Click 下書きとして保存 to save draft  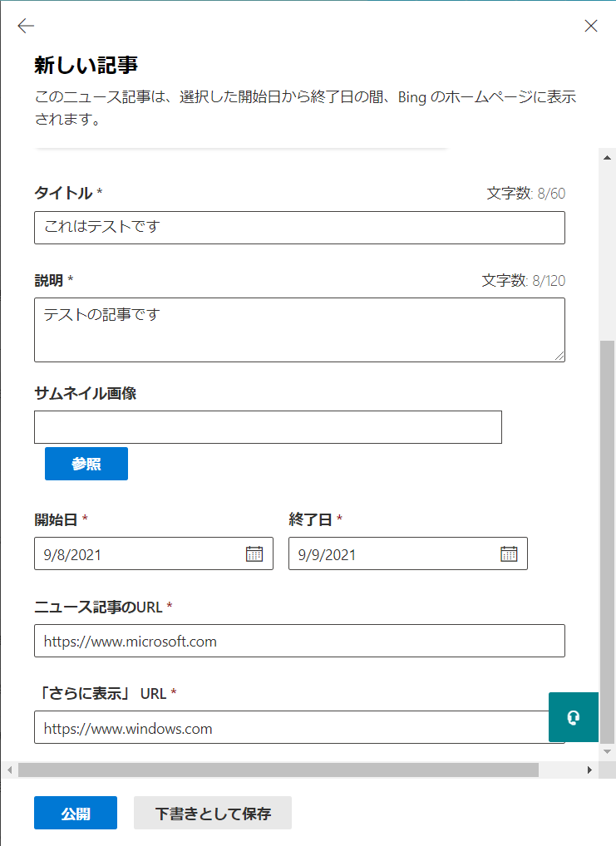pos(213,814)
